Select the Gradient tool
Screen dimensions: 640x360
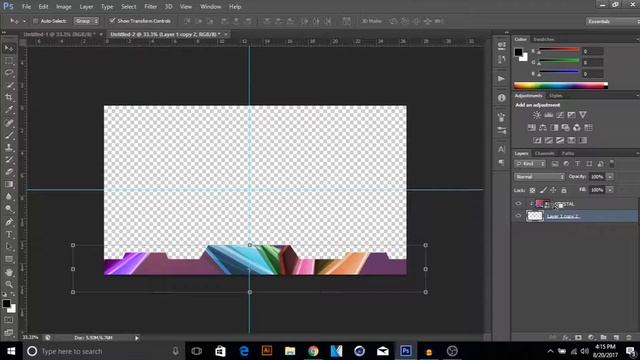9,184
